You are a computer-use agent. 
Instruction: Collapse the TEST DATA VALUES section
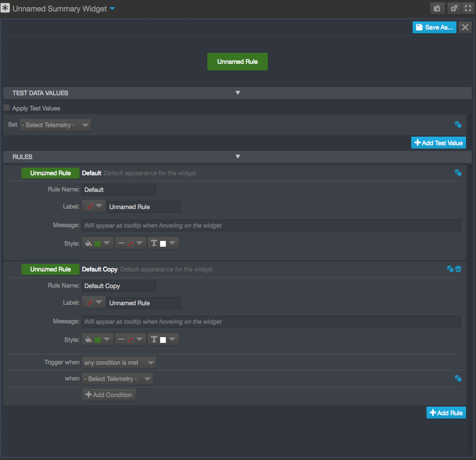237,93
